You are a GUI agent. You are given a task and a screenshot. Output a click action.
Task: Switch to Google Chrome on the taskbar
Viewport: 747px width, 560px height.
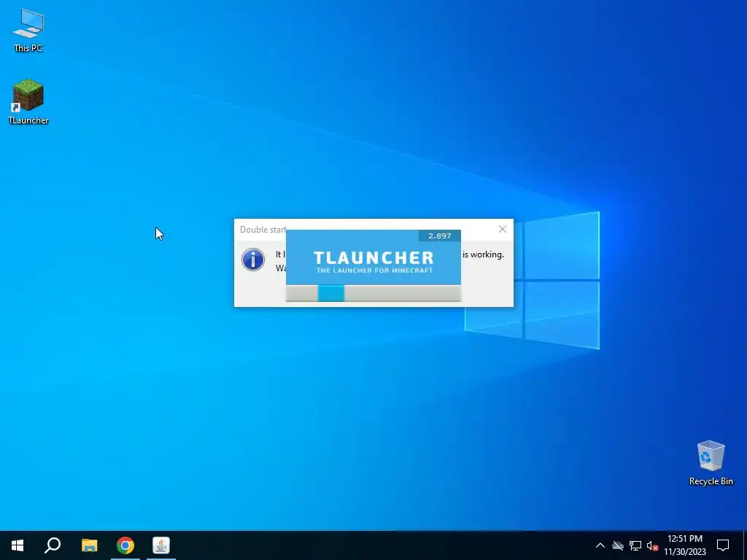[125, 545]
